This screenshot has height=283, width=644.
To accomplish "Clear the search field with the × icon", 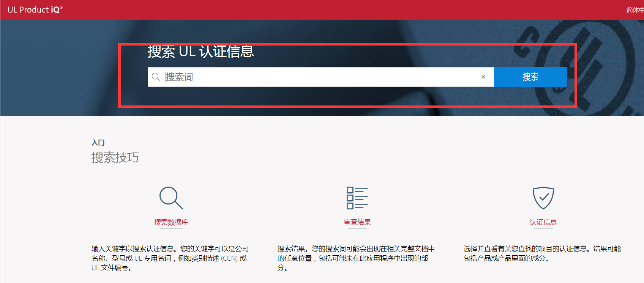I will coord(483,77).
